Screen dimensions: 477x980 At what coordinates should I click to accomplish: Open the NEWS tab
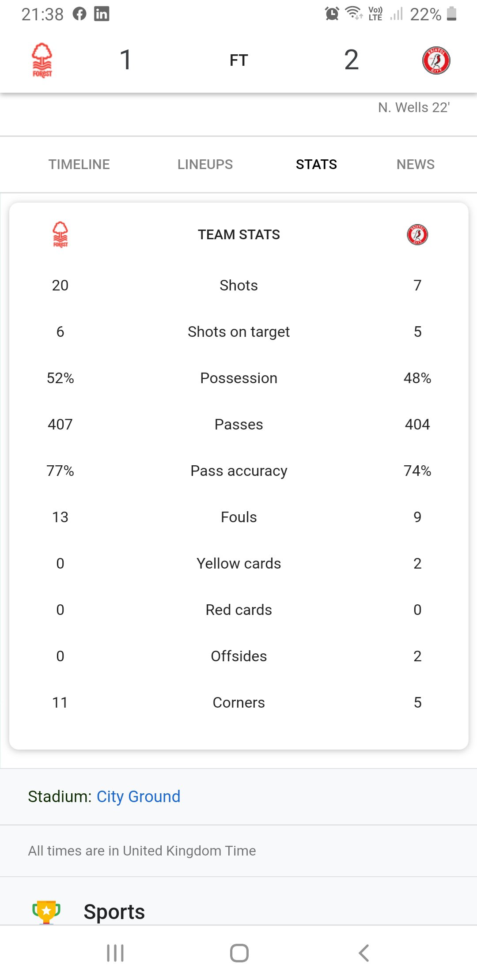[x=416, y=164]
